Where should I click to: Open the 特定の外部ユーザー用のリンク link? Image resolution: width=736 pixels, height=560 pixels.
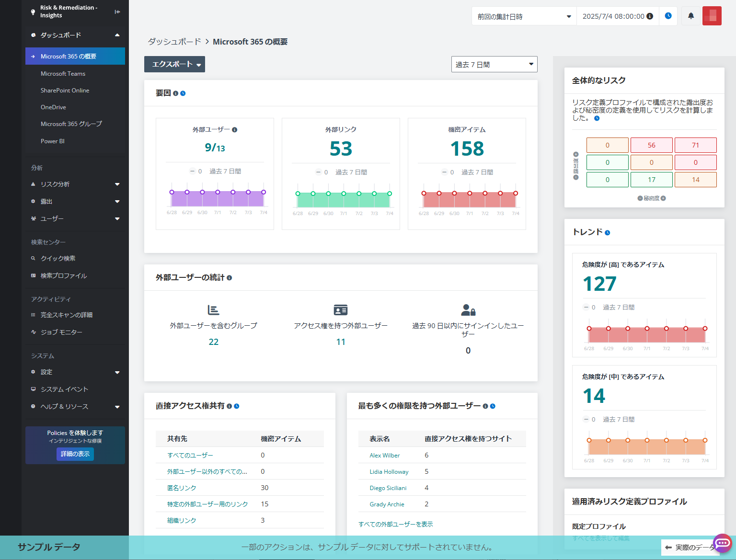point(207,504)
